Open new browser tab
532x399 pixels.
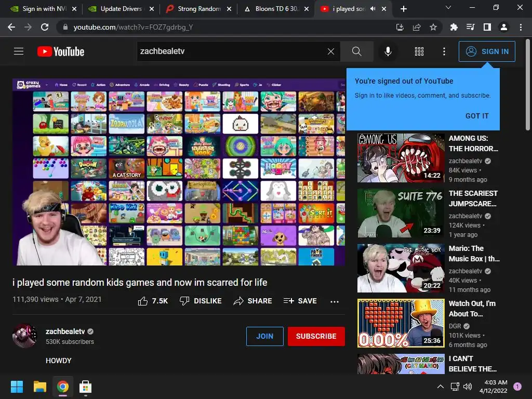click(x=403, y=9)
